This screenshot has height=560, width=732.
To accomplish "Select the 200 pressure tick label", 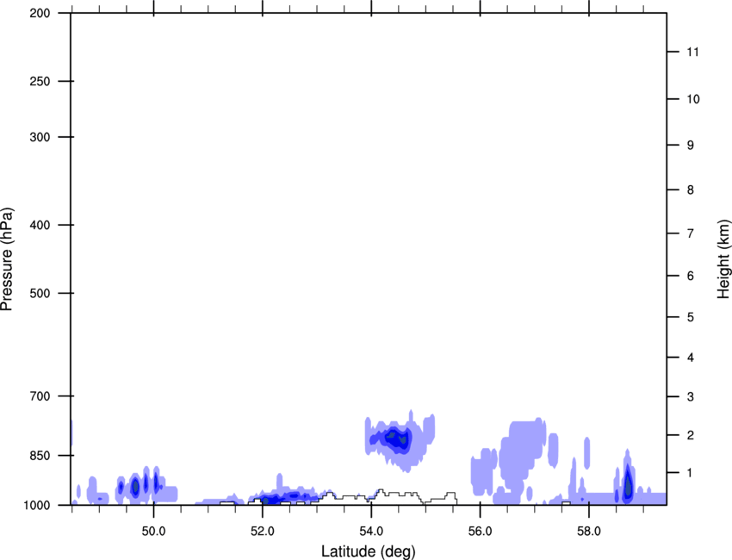I will pyautogui.click(x=40, y=13).
